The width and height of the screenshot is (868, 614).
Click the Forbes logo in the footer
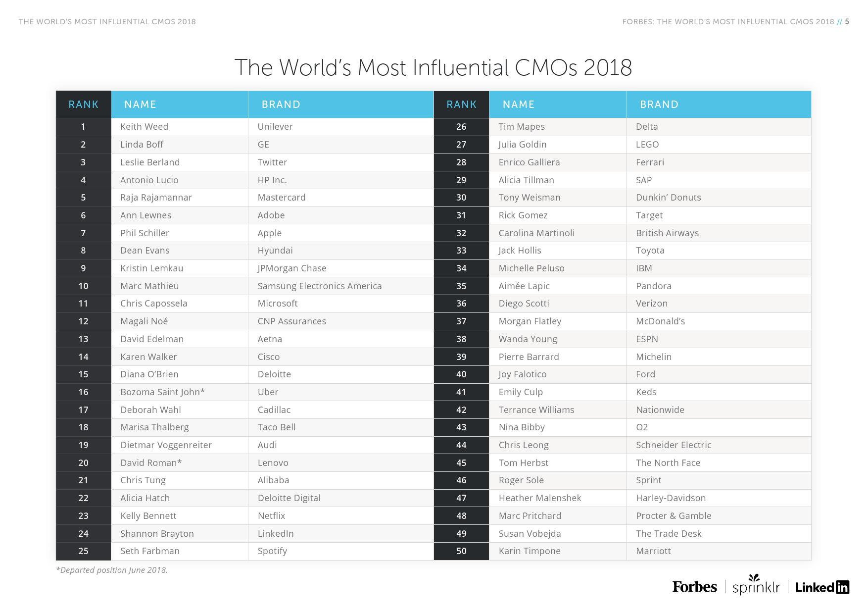click(x=694, y=587)
